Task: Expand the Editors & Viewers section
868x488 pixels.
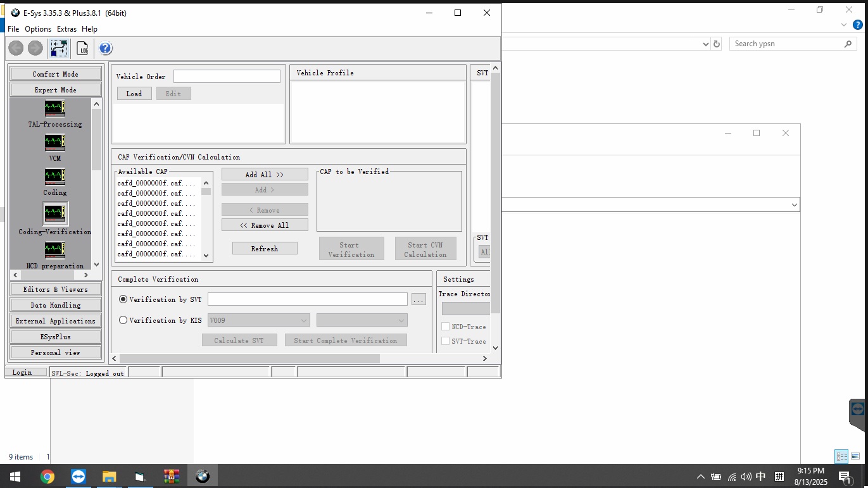Action: tap(56, 289)
